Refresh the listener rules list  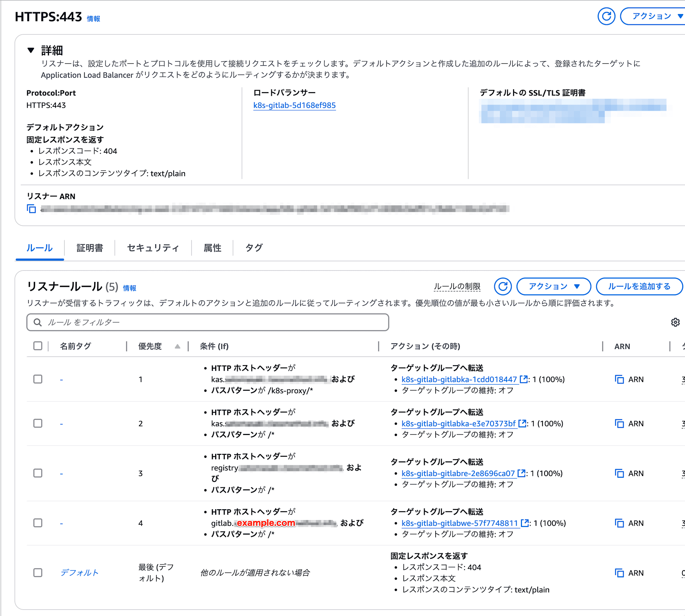click(502, 286)
